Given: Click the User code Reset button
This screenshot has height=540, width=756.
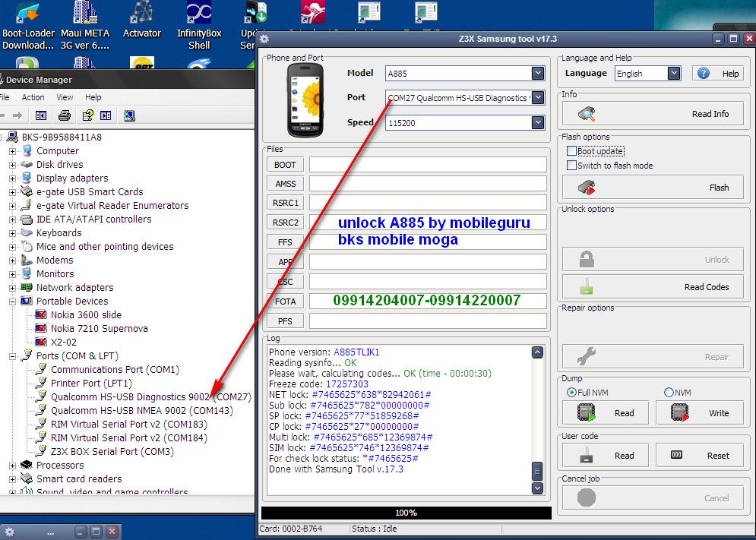Looking at the screenshot, I should click(700, 456).
